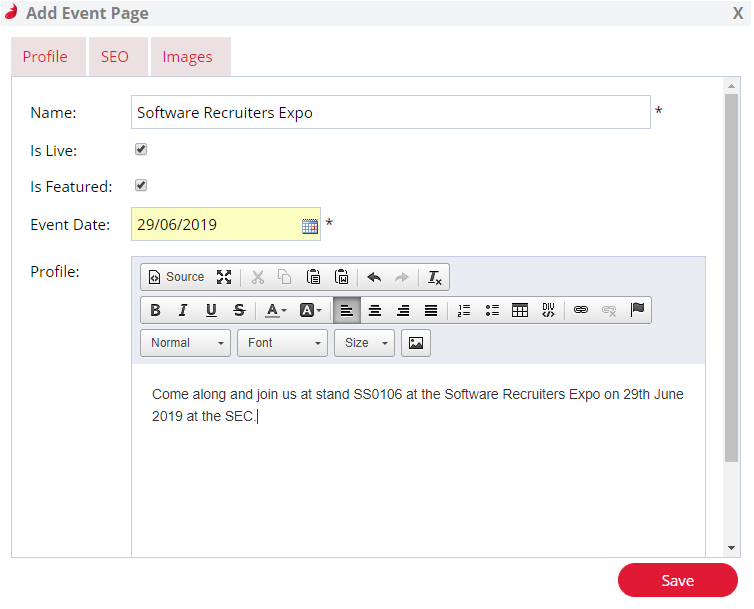Center align the text

375,310
